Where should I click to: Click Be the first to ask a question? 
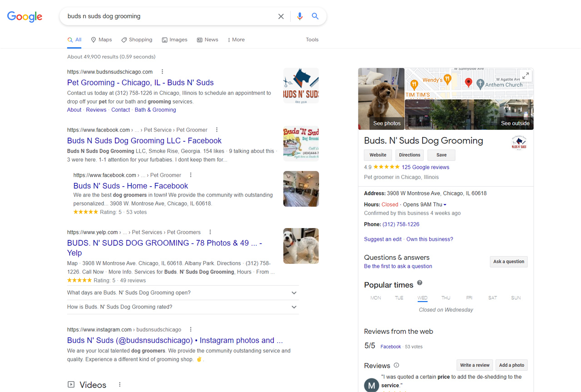click(398, 267)
